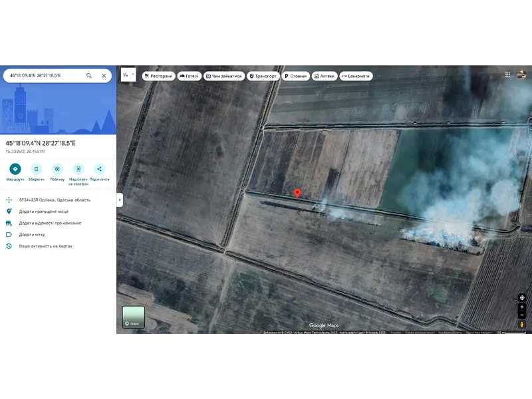Open the language selector dropdown on map

(128, 75)
